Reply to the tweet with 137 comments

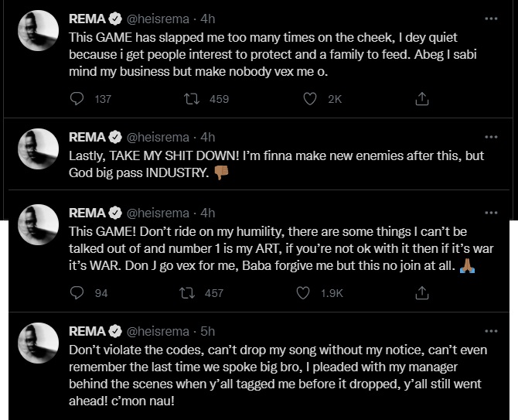point(77,98)
